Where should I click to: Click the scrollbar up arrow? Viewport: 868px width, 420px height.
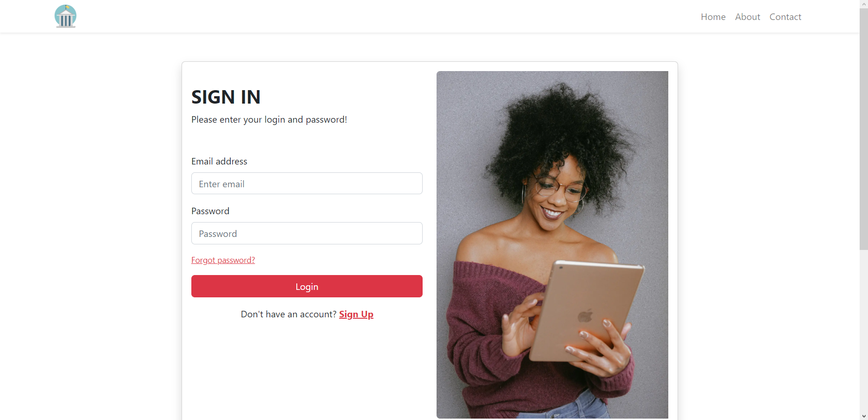(863, 4)
